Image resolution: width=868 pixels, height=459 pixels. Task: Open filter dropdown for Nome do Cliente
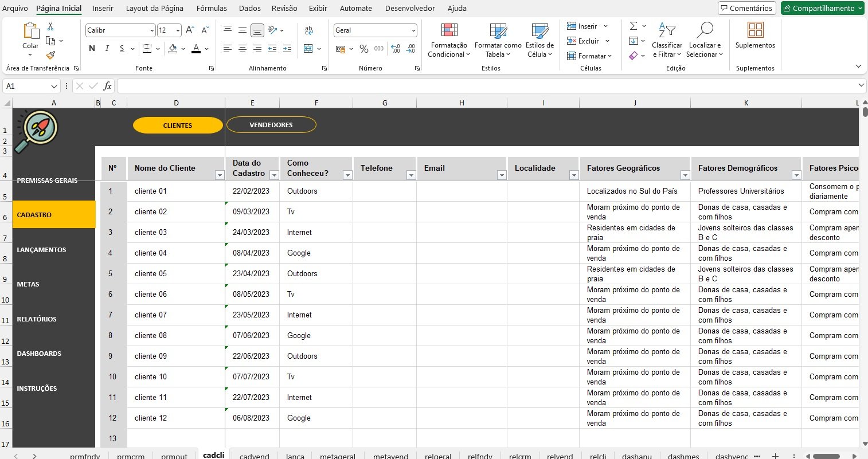pyautogui.click(x=219, y=175)
